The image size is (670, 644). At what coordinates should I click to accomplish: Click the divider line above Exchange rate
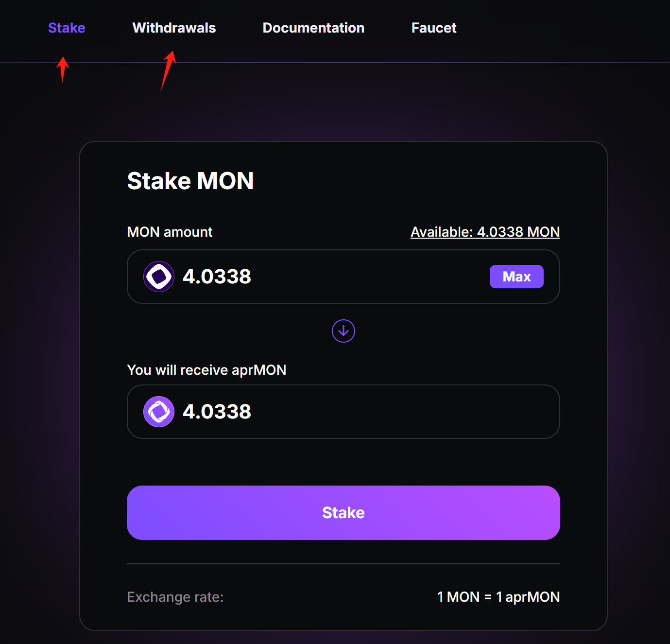tap(344, 564)
